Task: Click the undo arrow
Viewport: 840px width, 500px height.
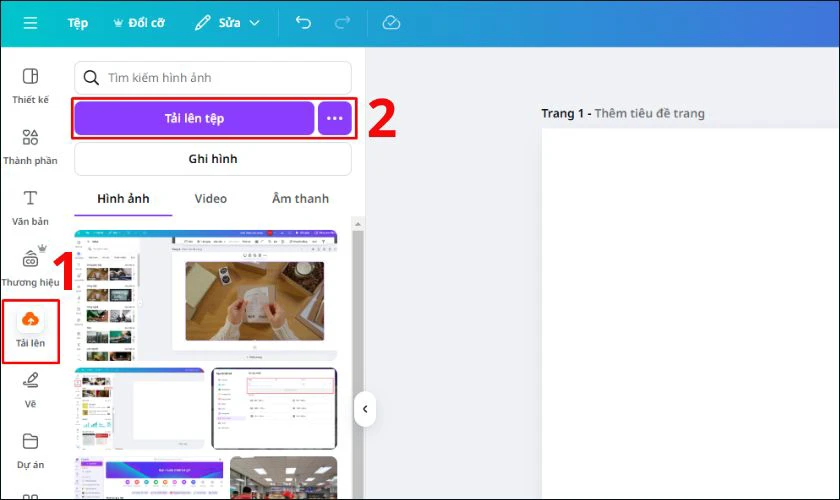Action: point(303,23)
